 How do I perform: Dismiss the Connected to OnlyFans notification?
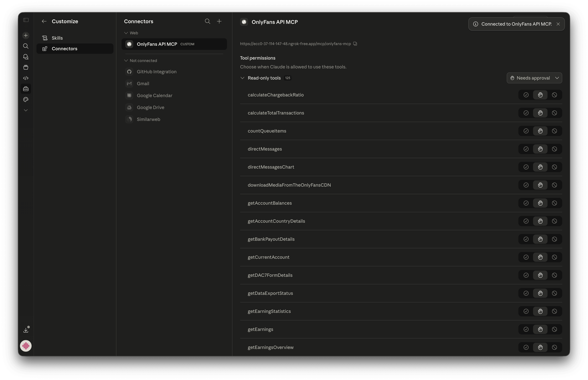click(558, 24)
